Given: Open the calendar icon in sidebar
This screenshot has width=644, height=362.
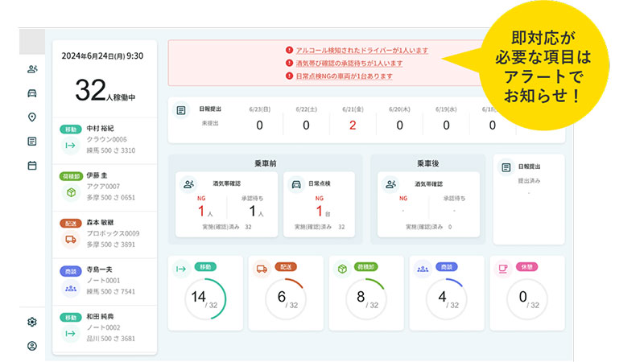Looking at the screenshot, I should pos(32,166).
